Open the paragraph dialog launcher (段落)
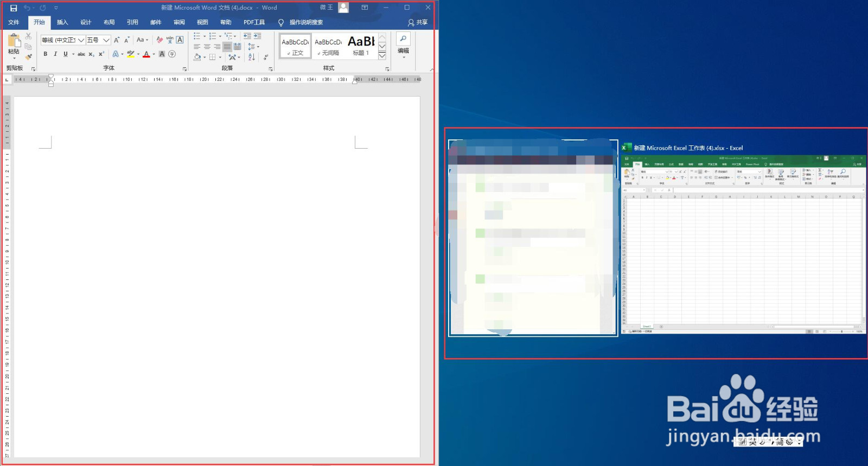868x466 pixels. tap(271, 69)
